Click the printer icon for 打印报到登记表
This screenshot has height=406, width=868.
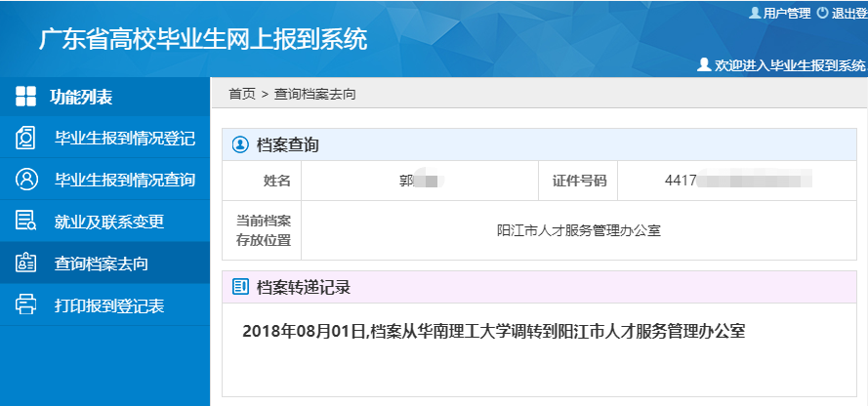26,304
